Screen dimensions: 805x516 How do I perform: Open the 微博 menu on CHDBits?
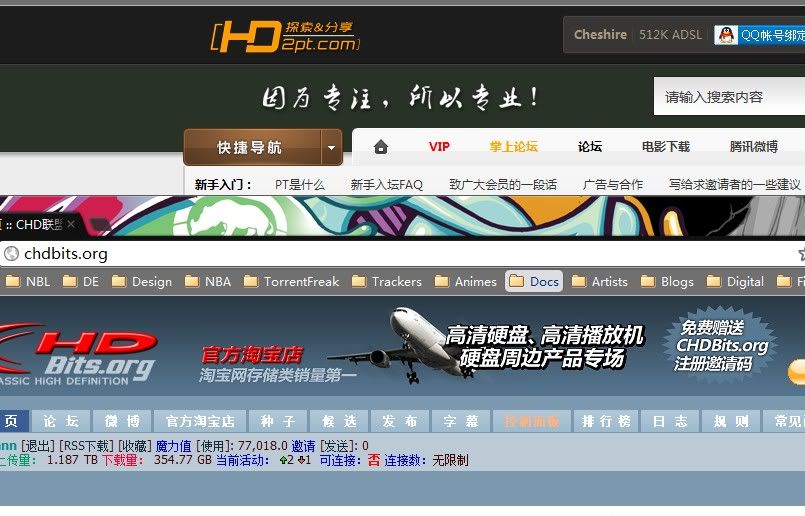tap(122, 421)
